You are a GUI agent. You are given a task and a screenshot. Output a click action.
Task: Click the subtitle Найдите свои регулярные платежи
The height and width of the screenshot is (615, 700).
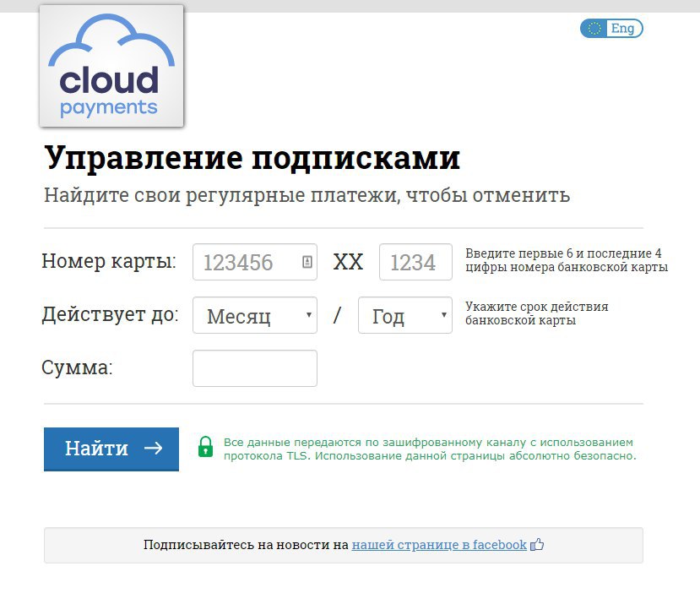(307, 195)
